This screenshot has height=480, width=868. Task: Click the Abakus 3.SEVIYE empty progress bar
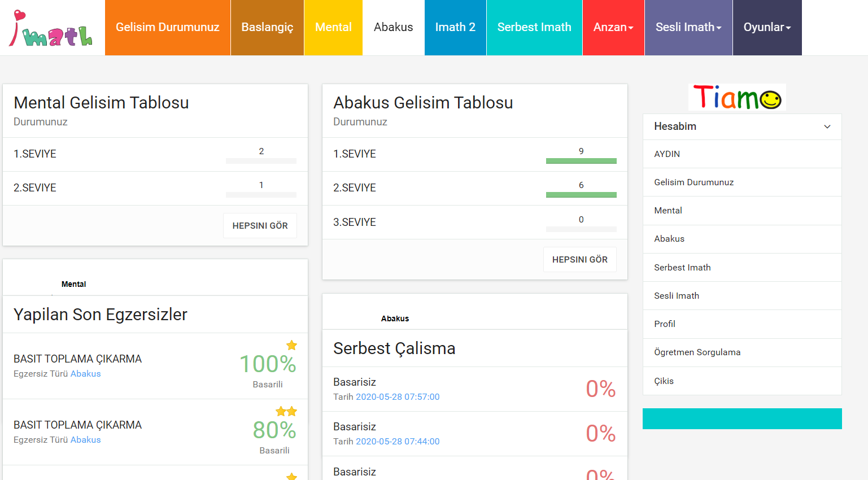pyautogui.click(x=581, y=229)
